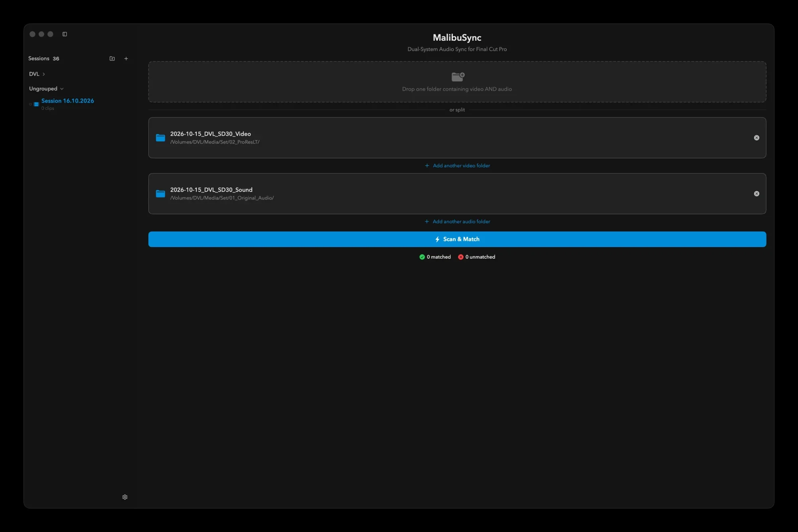This screenshot has width=798, height=532.
Task: Select the 2026-10-15_DVL_SD30_Video folder icon
Action: pyautogui.click(x=160, y=138)
